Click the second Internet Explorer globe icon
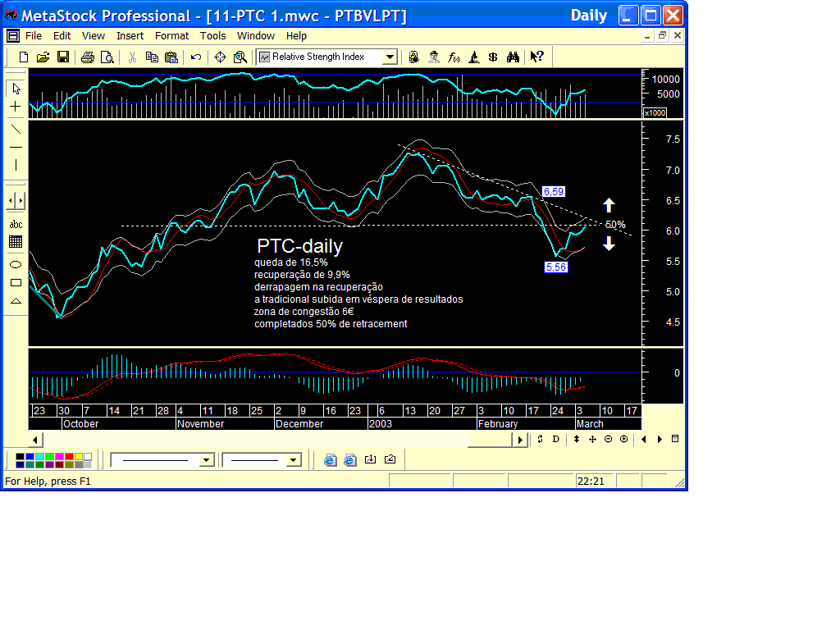The image size is (840, 630). point(349,459)
